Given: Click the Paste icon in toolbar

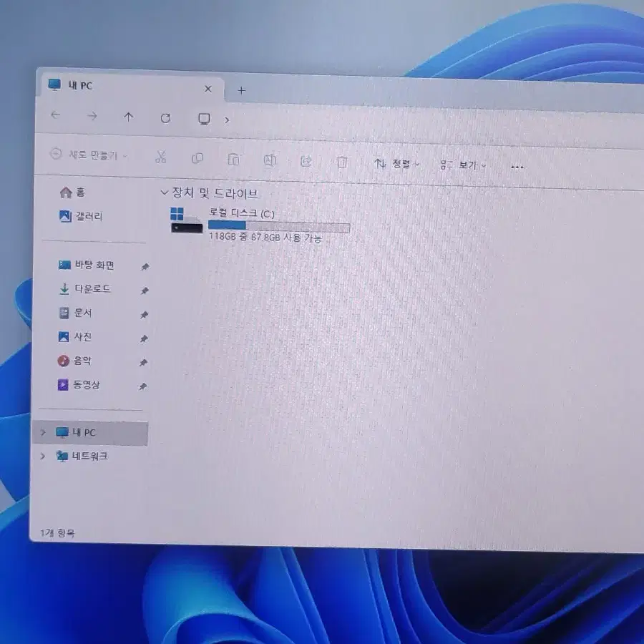Looking at the screenshot, I should pos(234,160).
